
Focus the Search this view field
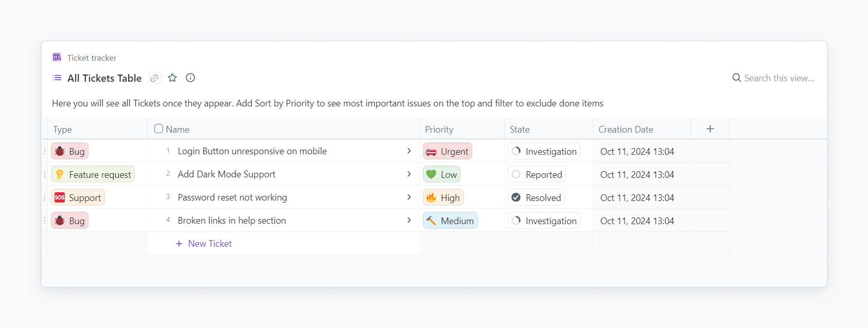tap(779, 78)
